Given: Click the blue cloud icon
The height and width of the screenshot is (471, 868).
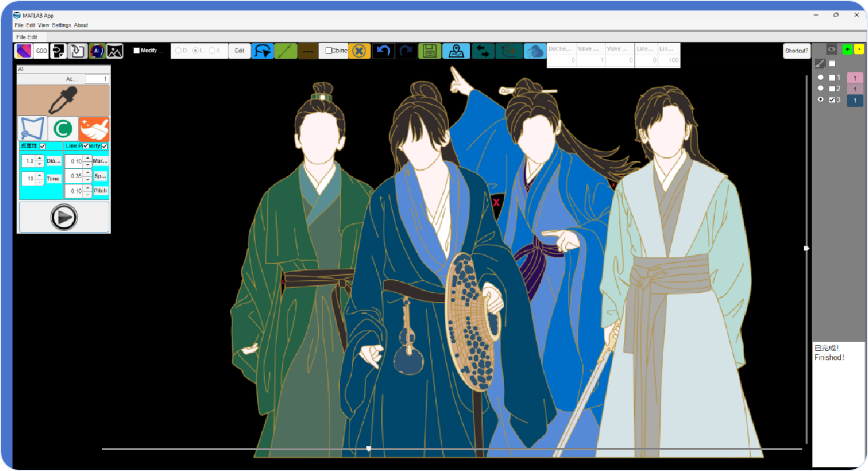Looking at the screenshot, I should click(534, 51).
